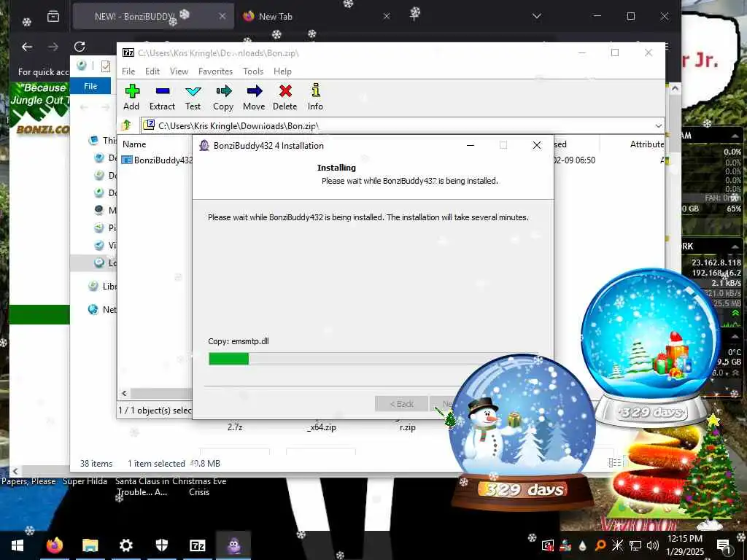Click the clock showing 12:15 PM
747x560 pixels.
coord(685,539)
